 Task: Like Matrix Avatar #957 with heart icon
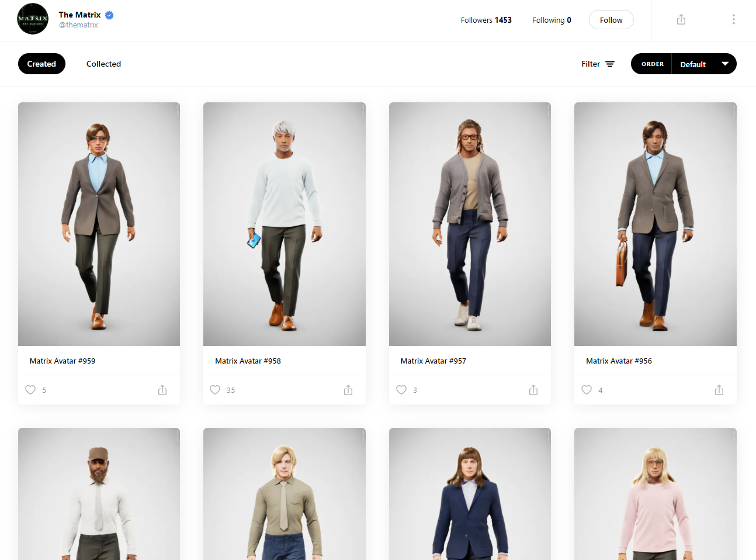click(401, 390)
